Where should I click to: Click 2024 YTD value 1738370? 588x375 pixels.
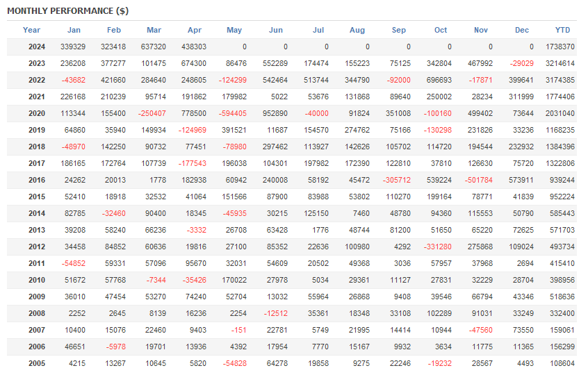click(x=560, y=47)
